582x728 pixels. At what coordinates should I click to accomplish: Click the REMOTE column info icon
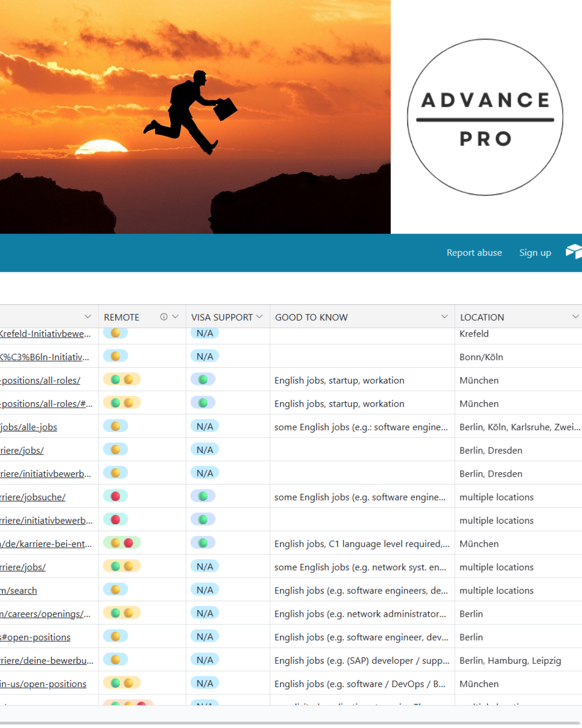[164, 317]
